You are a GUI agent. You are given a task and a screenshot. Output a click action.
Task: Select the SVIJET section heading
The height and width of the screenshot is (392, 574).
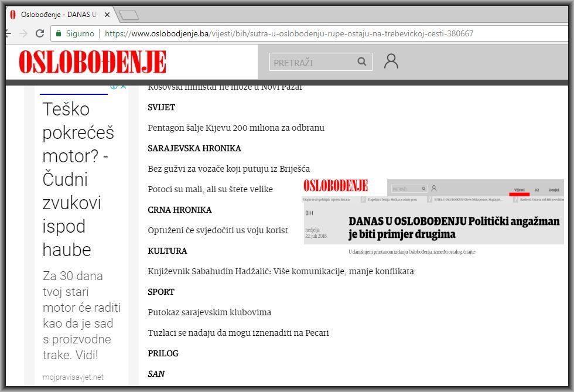(162, 107)
